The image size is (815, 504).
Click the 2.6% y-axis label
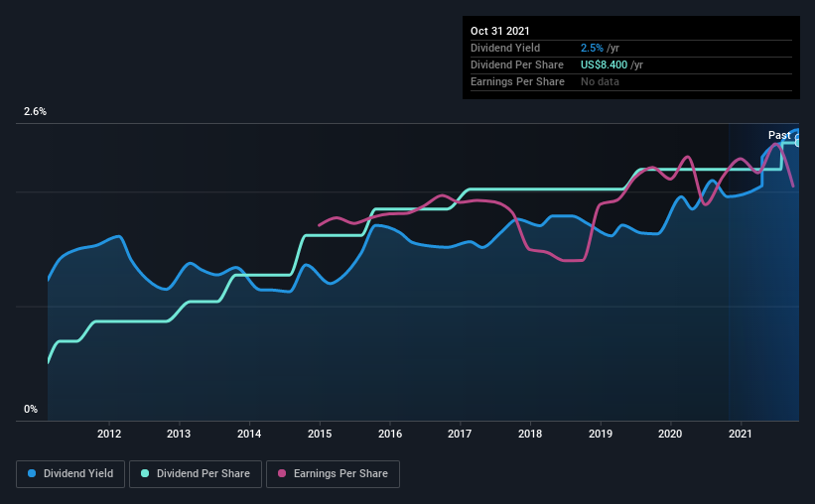(35, 112)
